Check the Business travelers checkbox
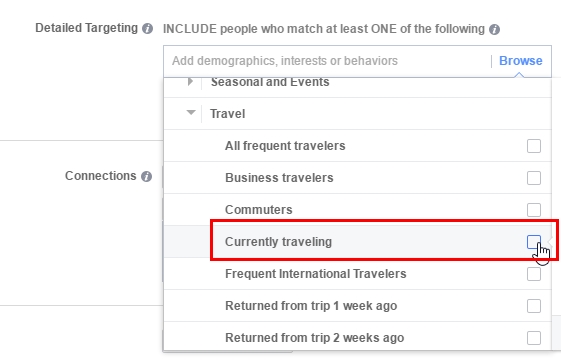Image resolution: width=561 pixels, height=361 pixels. tap(534, 178)
